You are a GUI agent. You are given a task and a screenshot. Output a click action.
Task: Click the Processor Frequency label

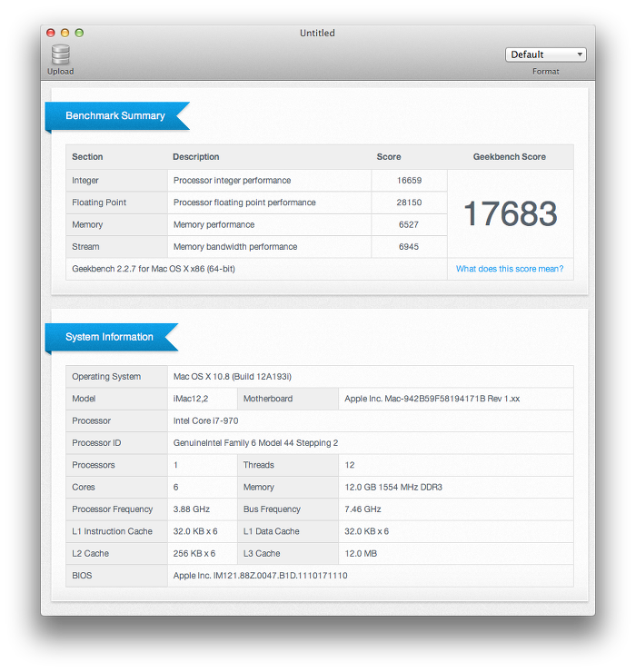113,509
